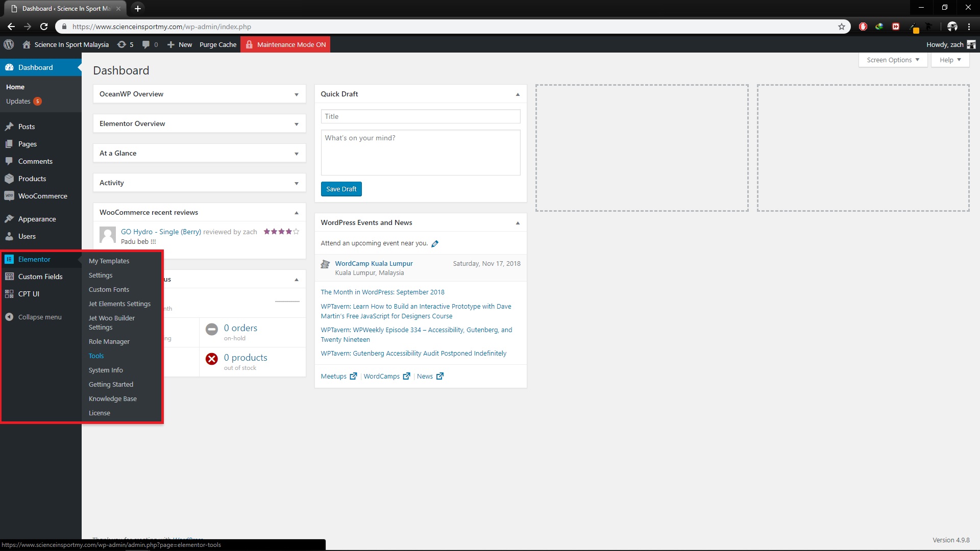Click the home icon beside site name

[x=27, y=44]
